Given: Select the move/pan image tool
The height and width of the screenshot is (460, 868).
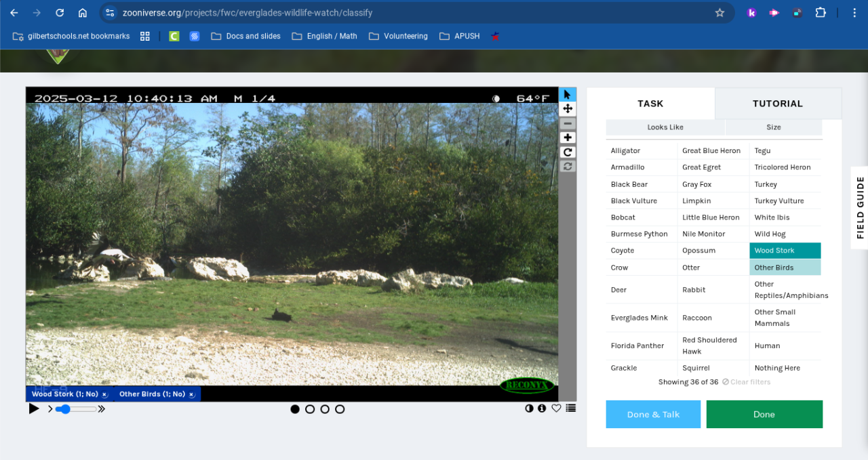Looking at the screenshot, I should coord(568,109).
